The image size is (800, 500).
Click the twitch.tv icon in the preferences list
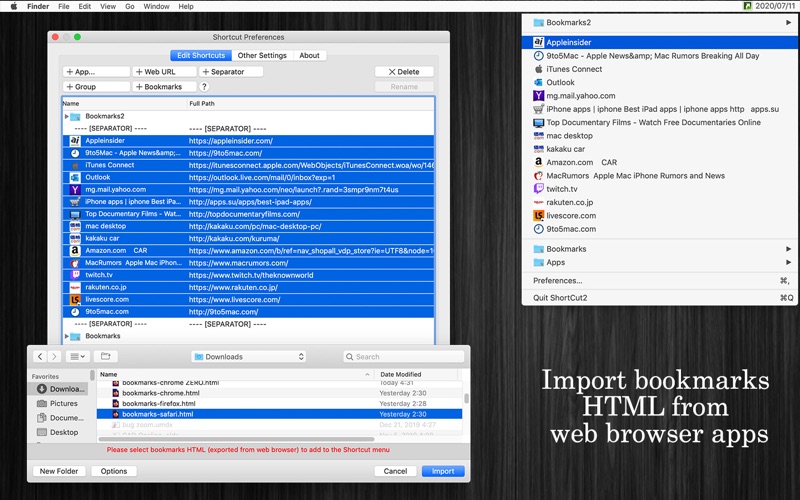point(75,275)
